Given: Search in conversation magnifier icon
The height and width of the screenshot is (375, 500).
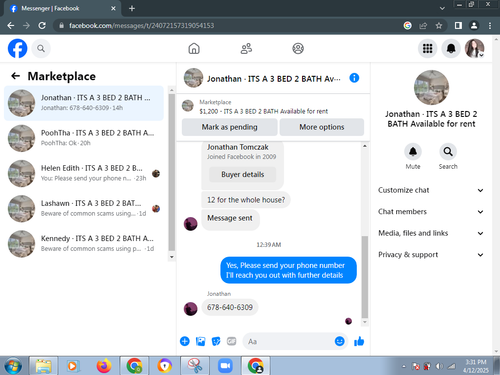Looking at the screenshot, I should pos(448,152).
